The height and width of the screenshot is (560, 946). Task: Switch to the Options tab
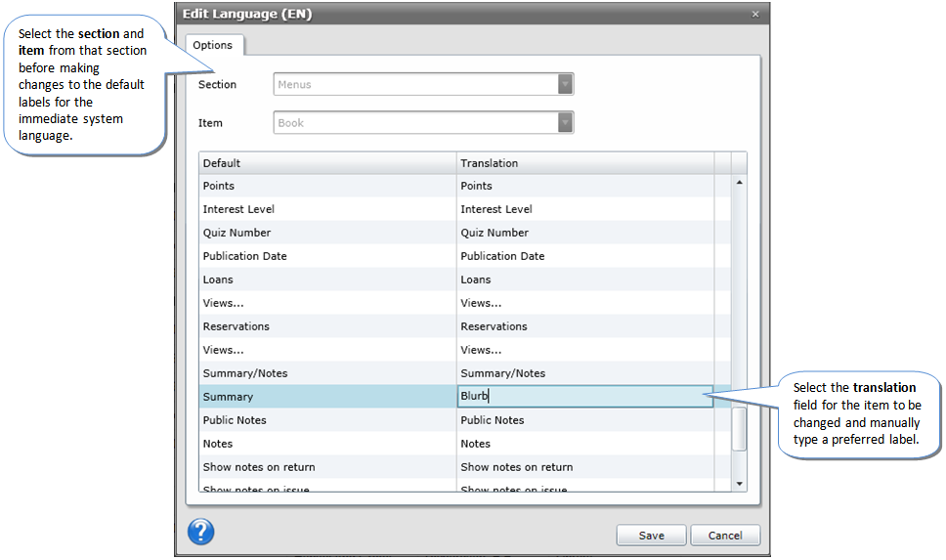tap(213, 45)
